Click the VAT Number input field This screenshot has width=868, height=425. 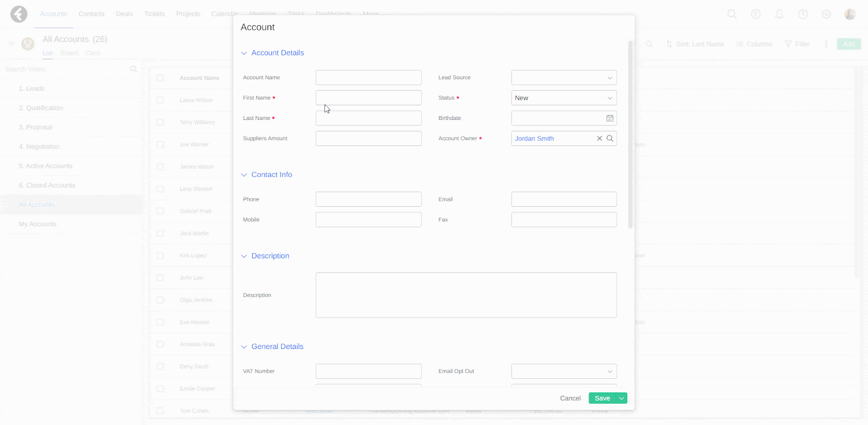click(368, 371)
